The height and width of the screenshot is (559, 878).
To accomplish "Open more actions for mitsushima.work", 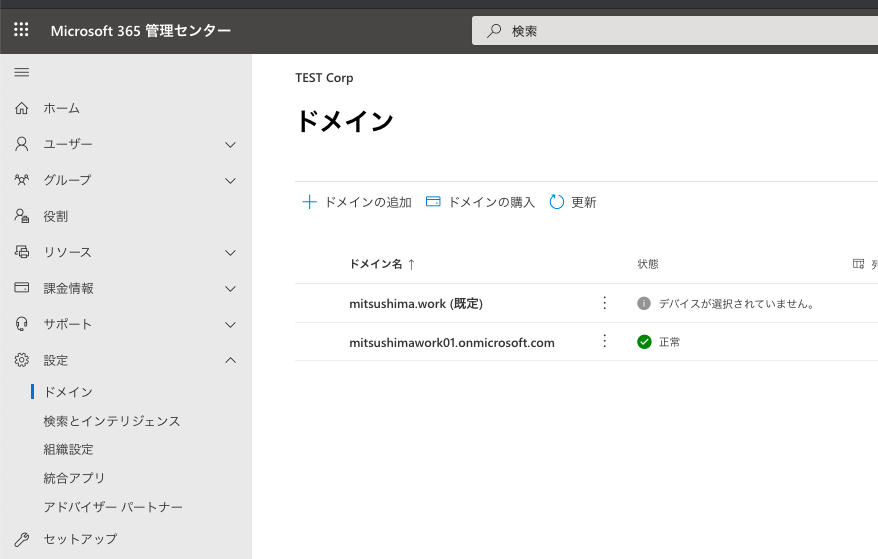I will [604, 303].
